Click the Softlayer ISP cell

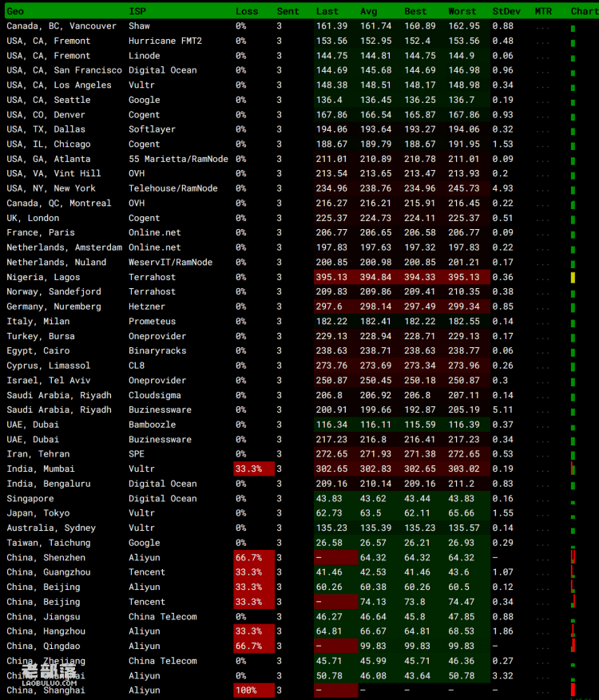pyautogui.click(x=153, y=129)
